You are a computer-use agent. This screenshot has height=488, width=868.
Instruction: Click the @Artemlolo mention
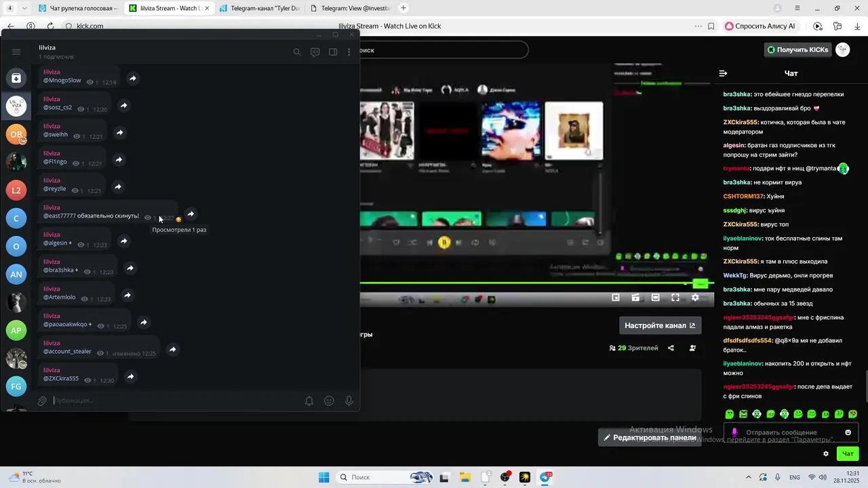60,298
